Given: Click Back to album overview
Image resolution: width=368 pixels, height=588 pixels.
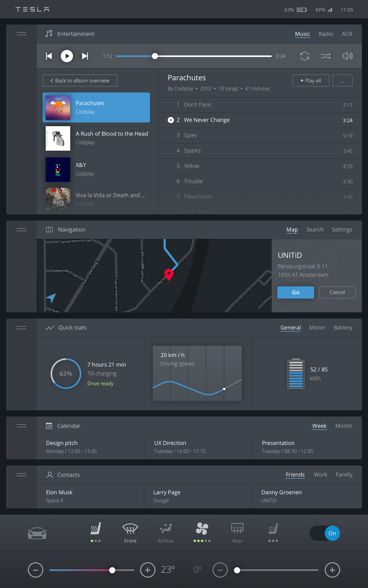Looking at the screenshot, I should (80, 81).
